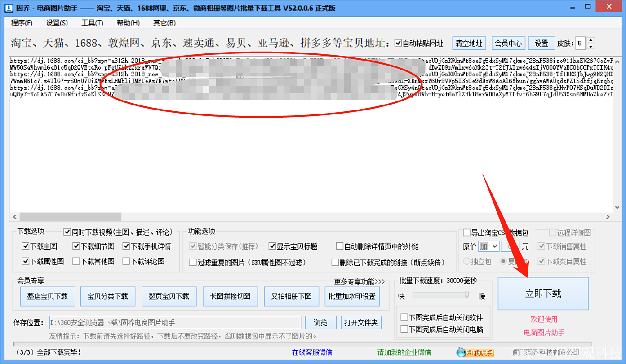Click the 清空地址 button
Screen dimensions: 626x364
469,43
